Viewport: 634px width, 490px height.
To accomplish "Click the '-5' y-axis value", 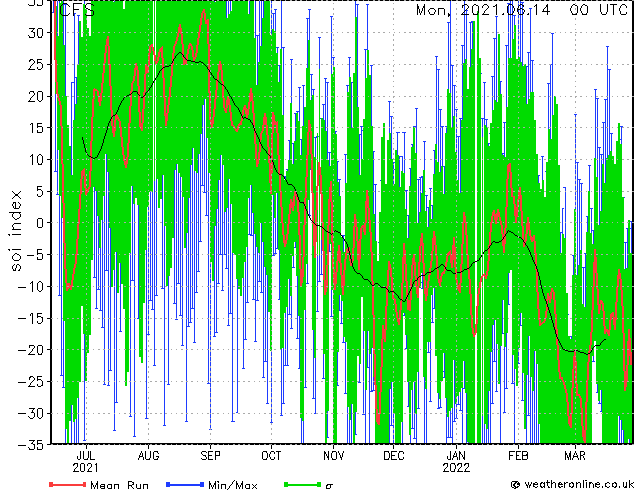I will (x=36, y=255).
